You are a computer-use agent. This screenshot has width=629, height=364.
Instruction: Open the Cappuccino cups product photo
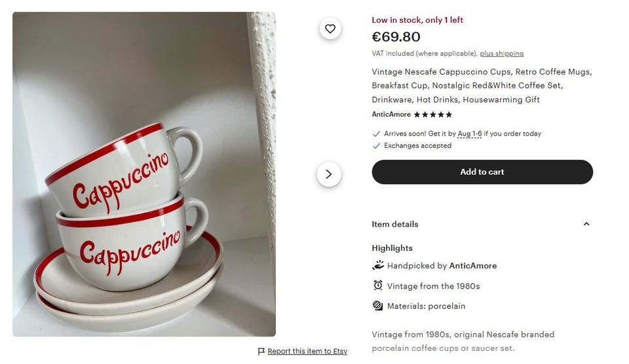(144, 174)
